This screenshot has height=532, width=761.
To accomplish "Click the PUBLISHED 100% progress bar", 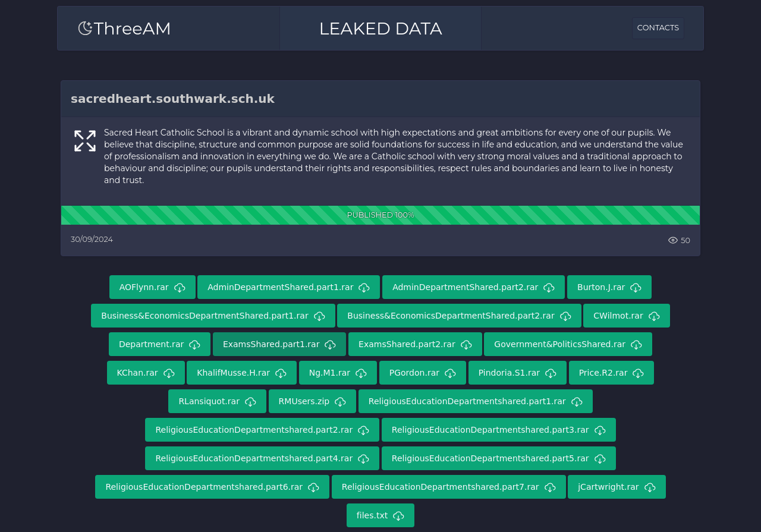I will pos(380,215).
